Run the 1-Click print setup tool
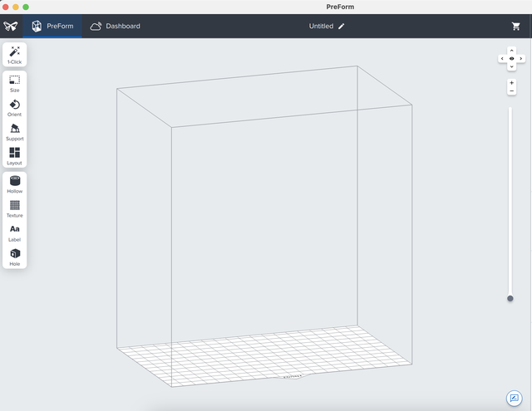Screen dimensions: 532x411 [14, 55]
